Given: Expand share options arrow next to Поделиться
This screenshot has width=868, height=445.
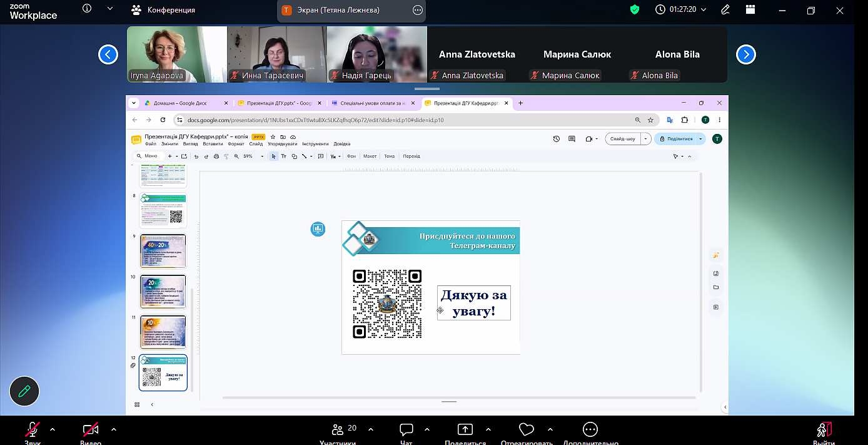Looking at the screenshot, I should (x=488, y=429).
